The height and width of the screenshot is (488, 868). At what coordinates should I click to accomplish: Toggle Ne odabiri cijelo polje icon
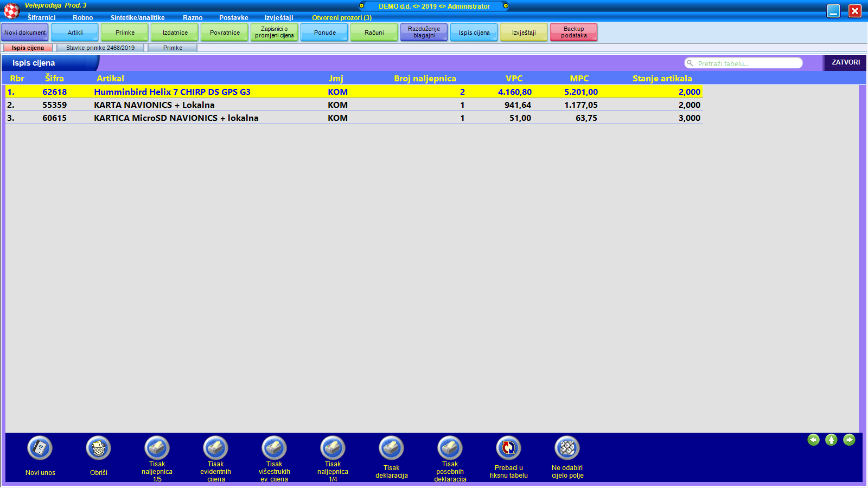coord(567,448)
